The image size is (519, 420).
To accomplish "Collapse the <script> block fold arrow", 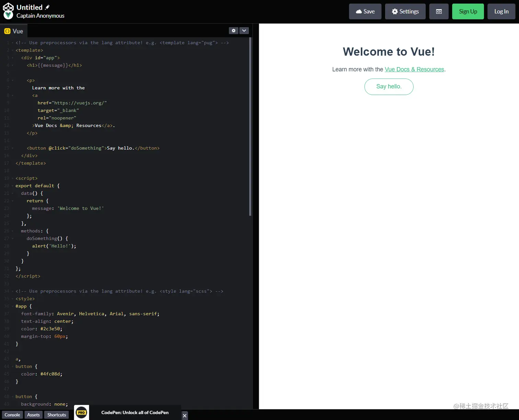I will click(12, 178).
